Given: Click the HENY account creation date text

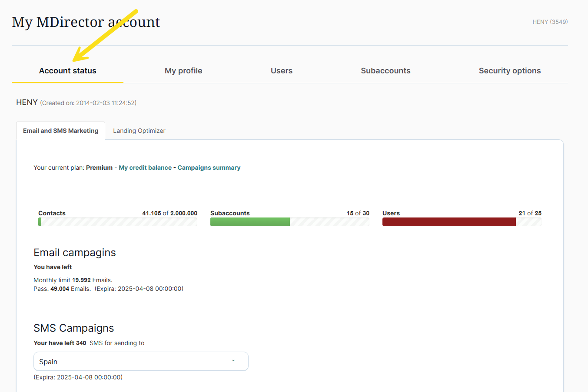Looking at the screenshot, I should click(88, 103).
